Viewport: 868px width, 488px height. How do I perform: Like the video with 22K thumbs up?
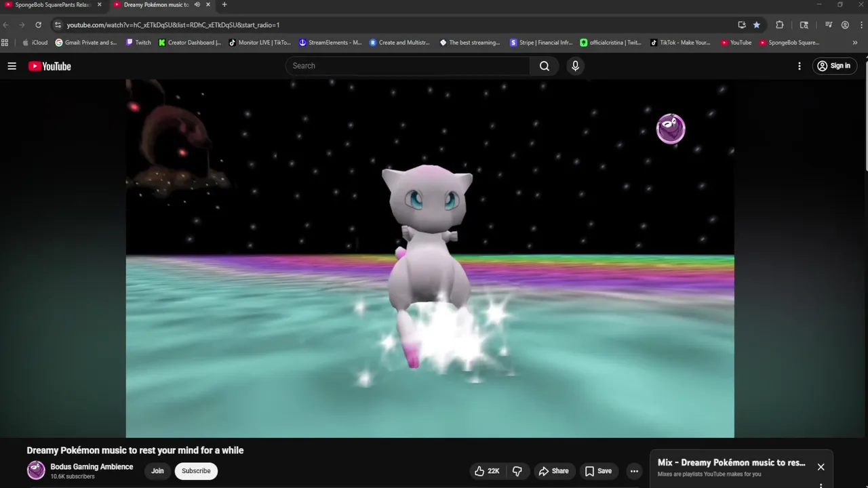point(487,471)
